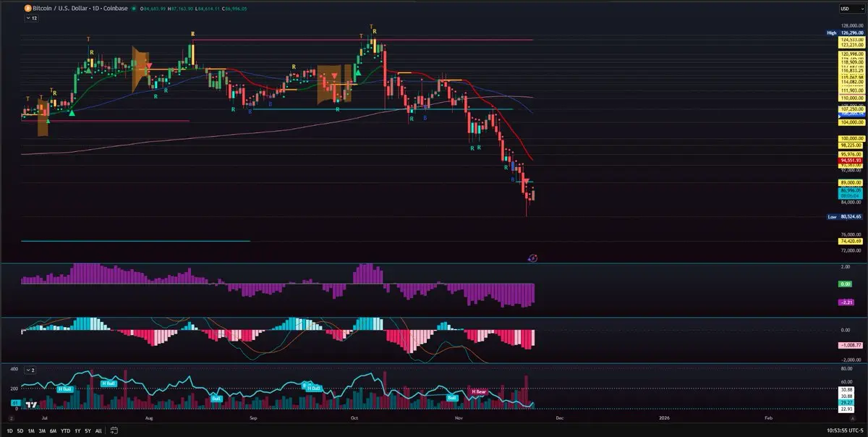Click the Bitcoin symbol logo icon
Image resolution: width=868 pixels, height=437 pixels.
(x=27, y=9)
